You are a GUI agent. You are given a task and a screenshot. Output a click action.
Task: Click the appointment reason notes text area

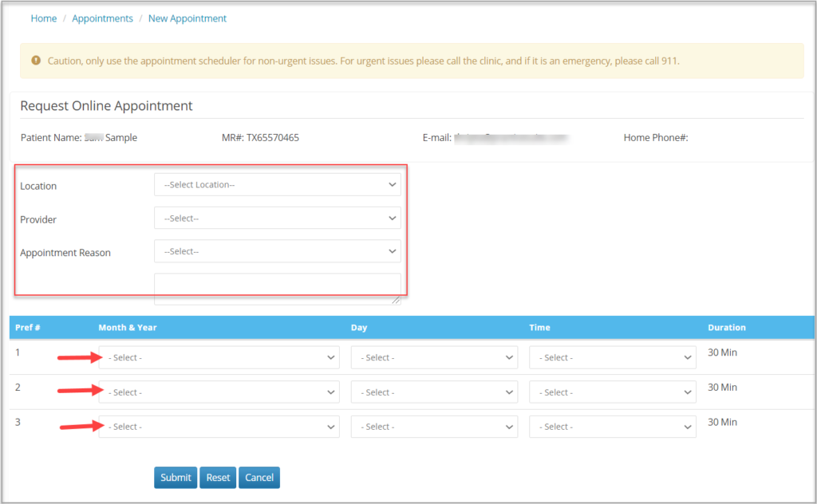coord(277,288)
